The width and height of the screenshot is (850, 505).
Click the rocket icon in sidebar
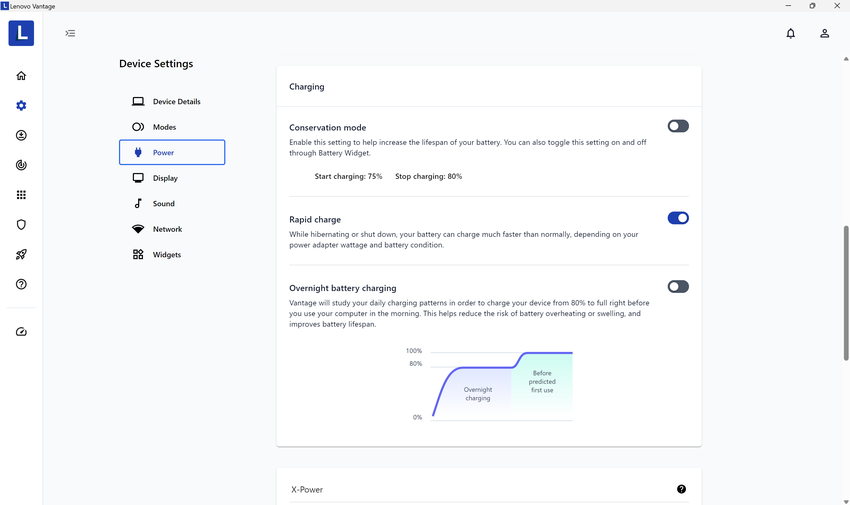tap(21, 255)
